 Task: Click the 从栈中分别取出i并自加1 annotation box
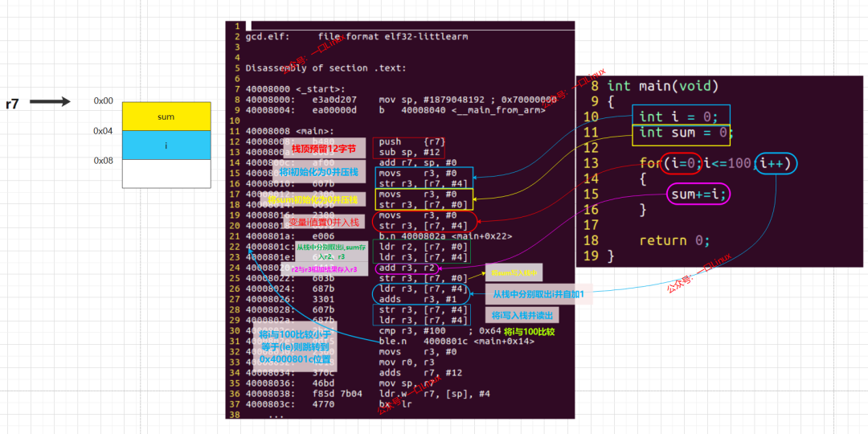(538, 294)
